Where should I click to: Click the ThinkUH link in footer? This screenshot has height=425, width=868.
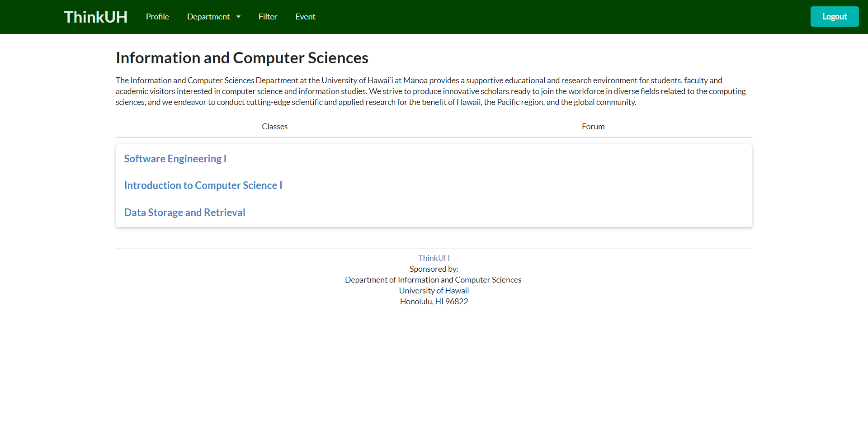pyautogui.click(x=434, y=258)
